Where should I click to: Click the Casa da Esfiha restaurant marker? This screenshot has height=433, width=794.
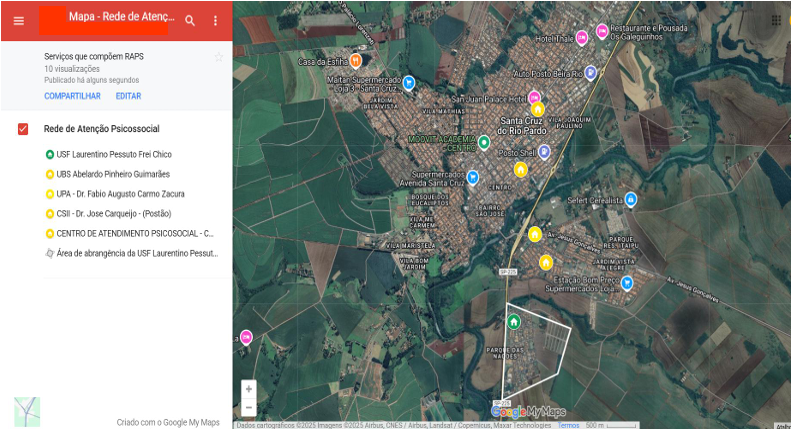356,61
